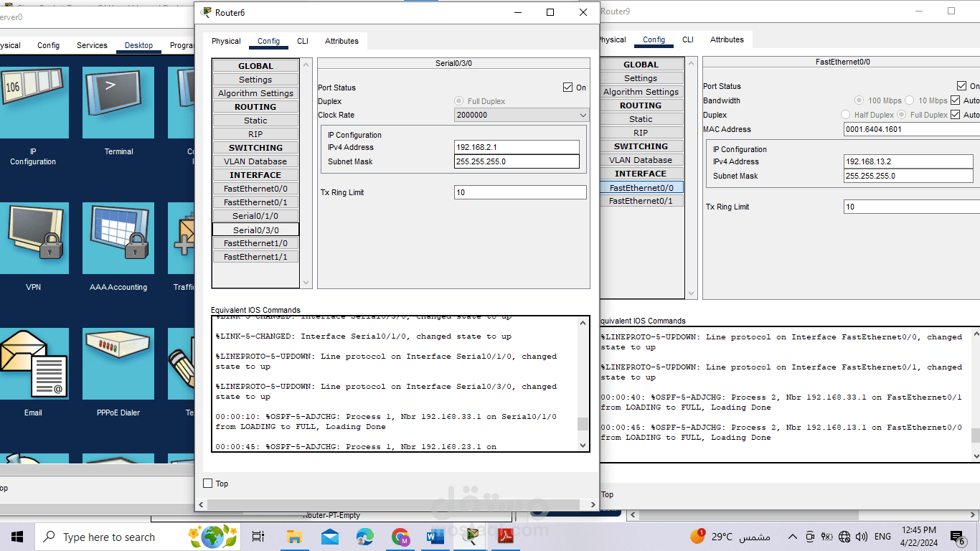Select Full Duplex radio in Router9
Image resolution: width=980 pixels, height=551 pixels.
click(902, 115)
